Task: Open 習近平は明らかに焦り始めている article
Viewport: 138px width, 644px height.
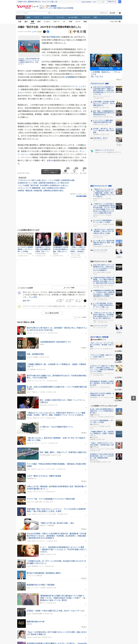Action: [57, 329]
